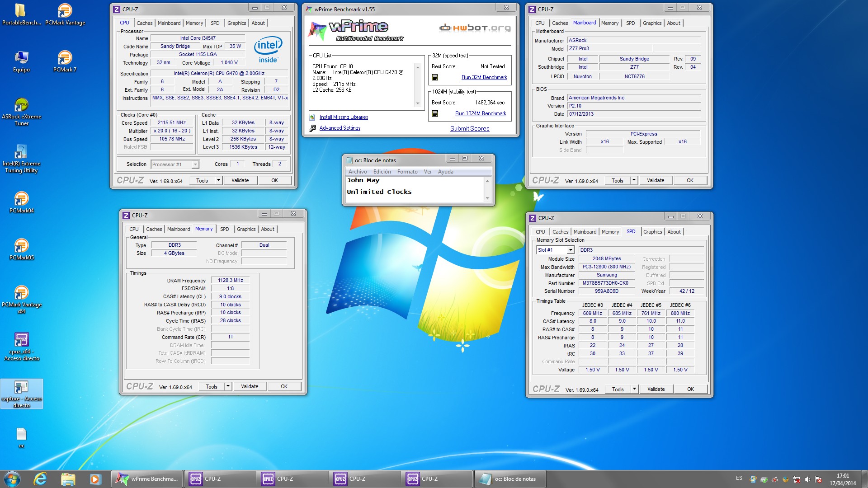Click Validate button in Mainboard tab window
Viewport: 868px width, 488px height.
point(656,180)
